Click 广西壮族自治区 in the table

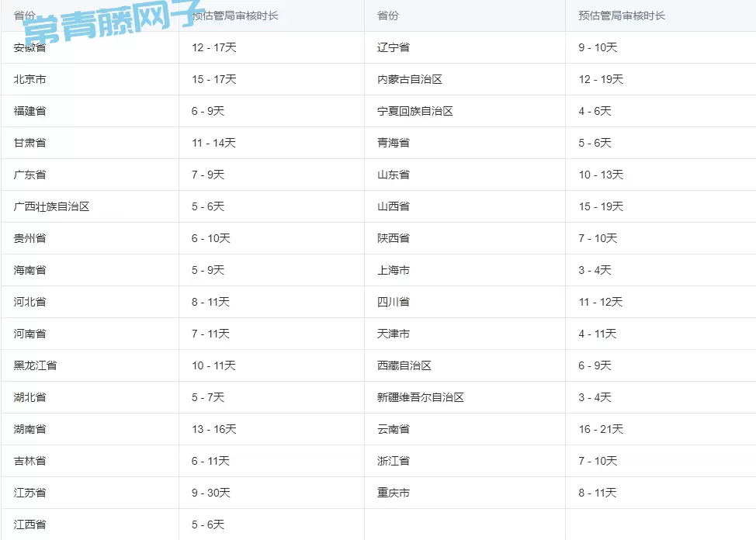point(52,207)
